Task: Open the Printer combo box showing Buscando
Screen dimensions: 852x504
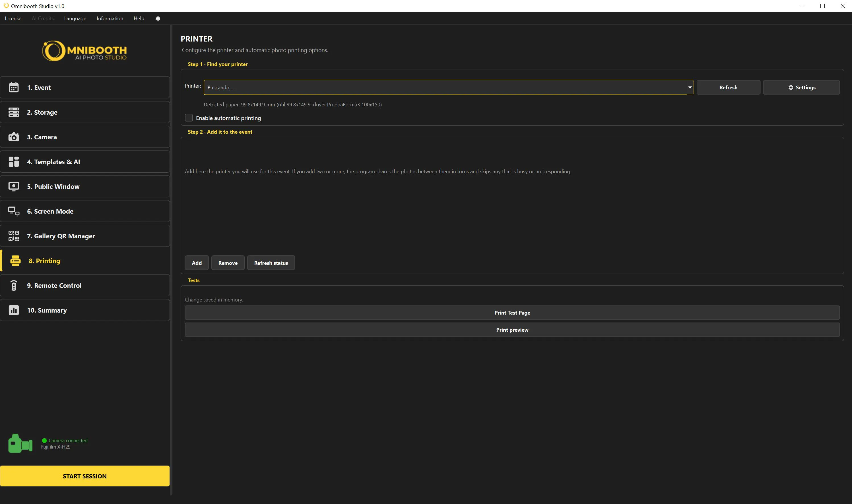Action: 448,88
